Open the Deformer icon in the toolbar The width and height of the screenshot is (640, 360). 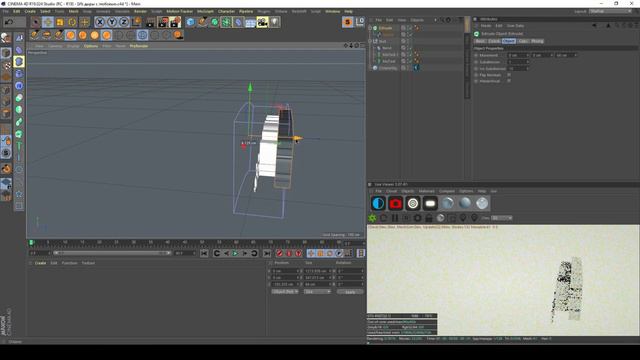tap(238, 22)
